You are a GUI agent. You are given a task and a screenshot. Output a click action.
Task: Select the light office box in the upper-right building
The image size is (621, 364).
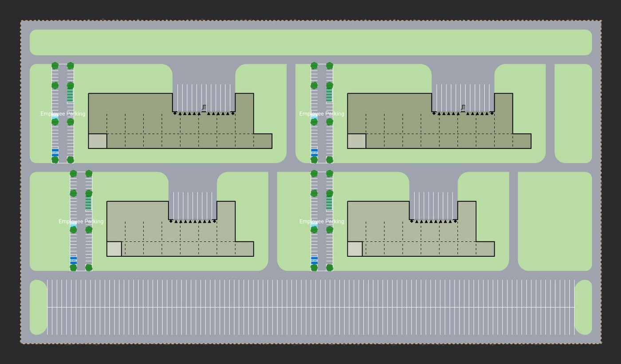[x=357, y=141]
